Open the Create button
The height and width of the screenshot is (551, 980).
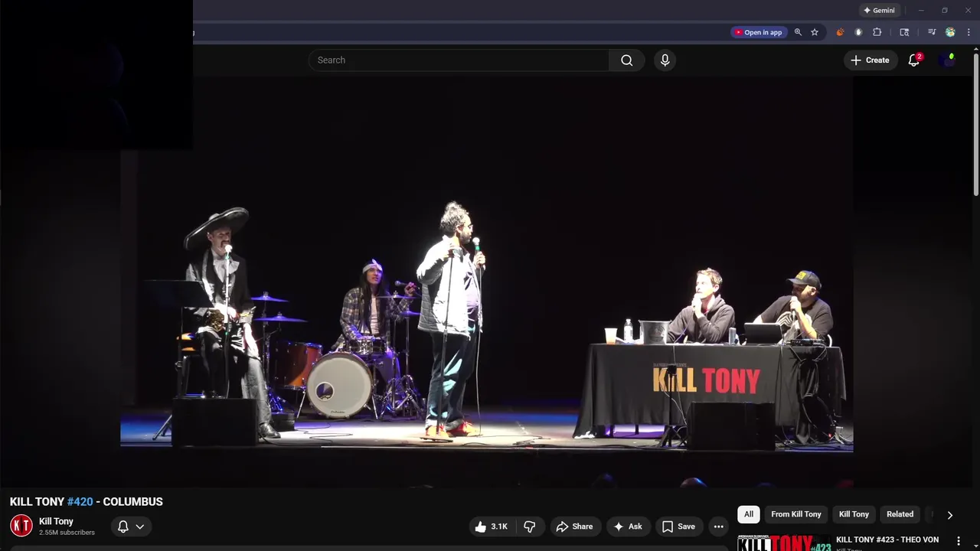870,60
